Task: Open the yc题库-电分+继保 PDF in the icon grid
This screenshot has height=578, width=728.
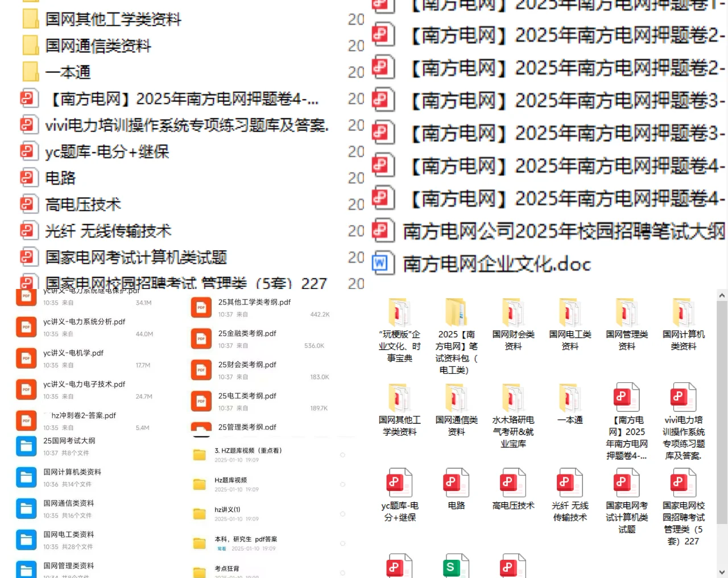Action: click(400, 496)
